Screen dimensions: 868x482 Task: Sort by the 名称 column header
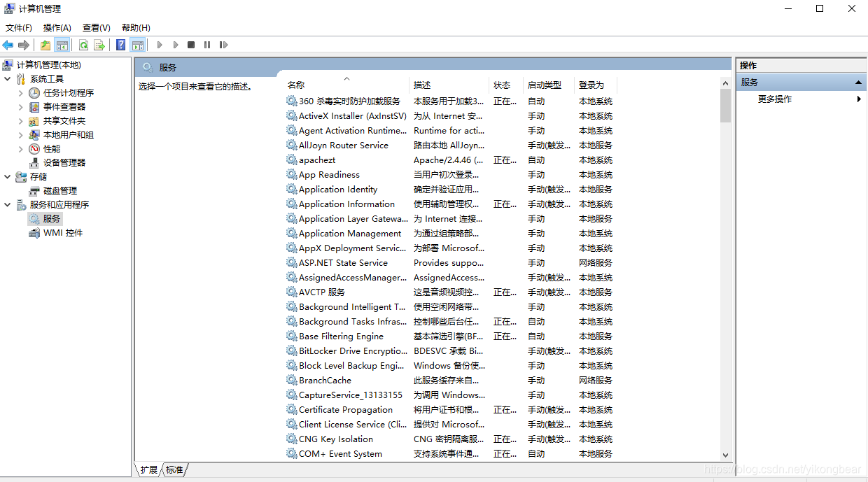(x=346, y=85)
